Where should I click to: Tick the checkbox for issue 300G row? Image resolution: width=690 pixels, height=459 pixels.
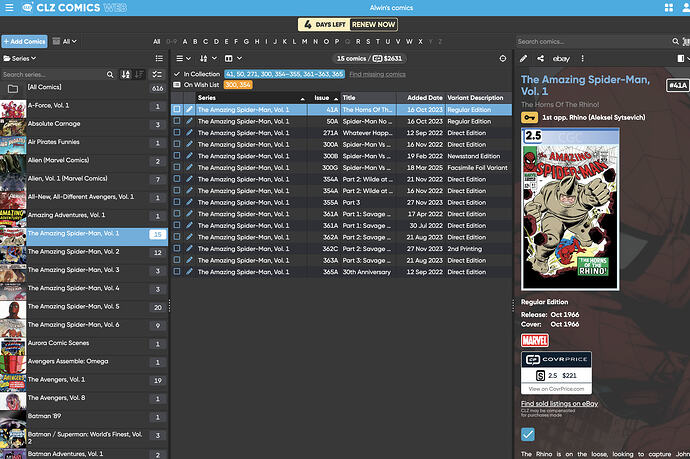tap(177, 167)
